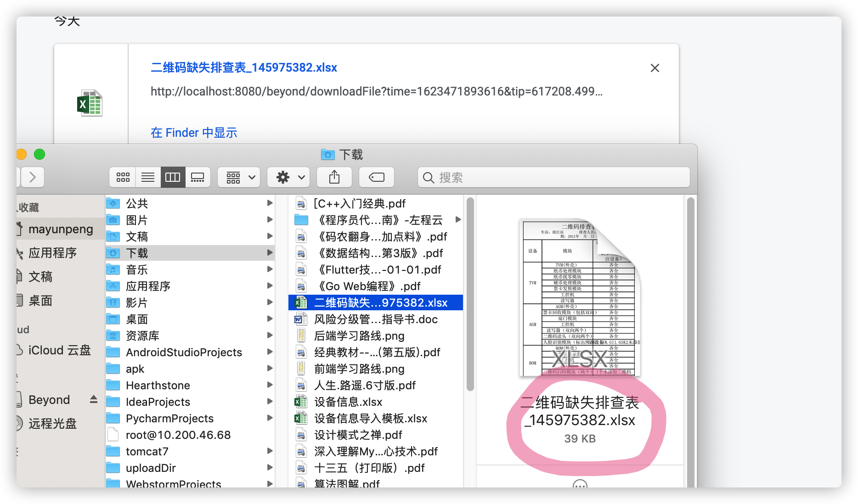Image resolution: width=858 pixels, height=504 pixels.
Task: Select the root@10.200.46.68 file
Action: click(190, 435)
